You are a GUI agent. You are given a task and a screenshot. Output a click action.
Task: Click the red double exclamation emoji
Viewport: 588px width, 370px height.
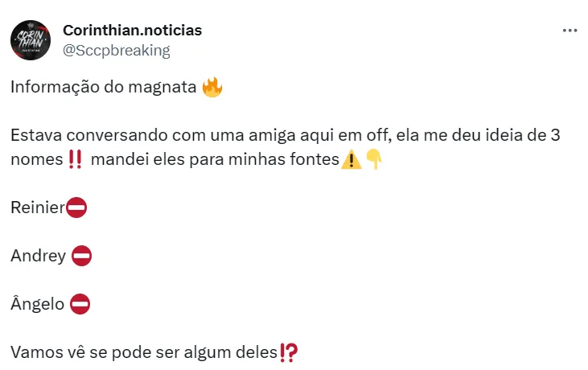point(76,160)
